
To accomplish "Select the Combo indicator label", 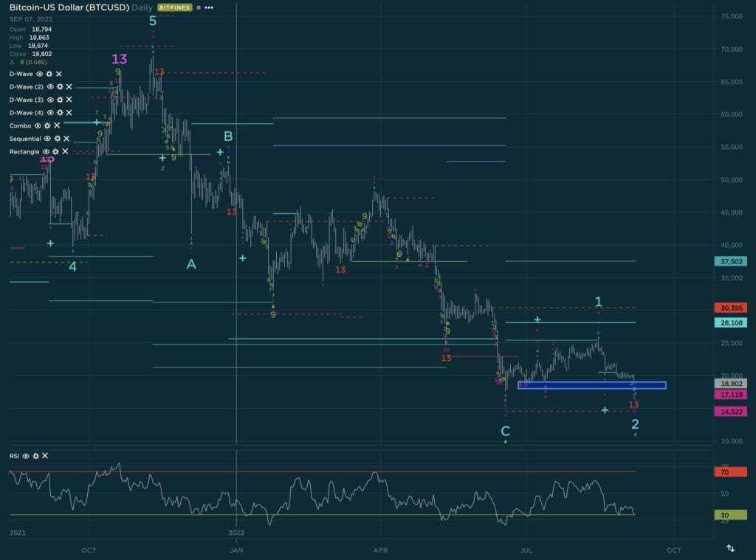I will [20, 125].
